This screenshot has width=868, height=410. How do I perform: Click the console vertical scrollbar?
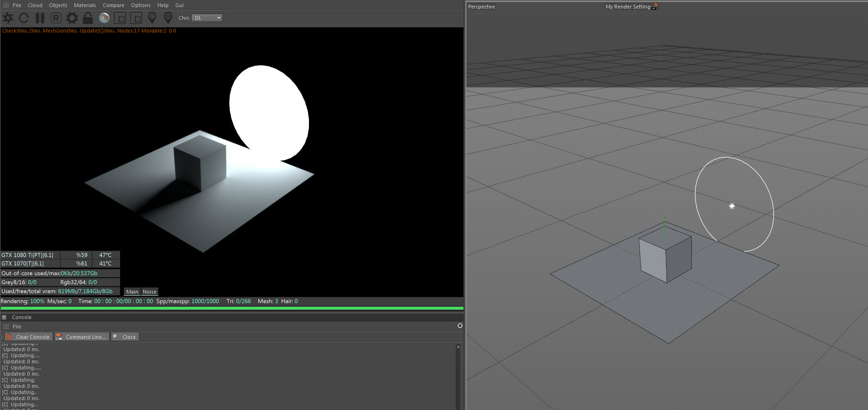click(x=458, y=376)
